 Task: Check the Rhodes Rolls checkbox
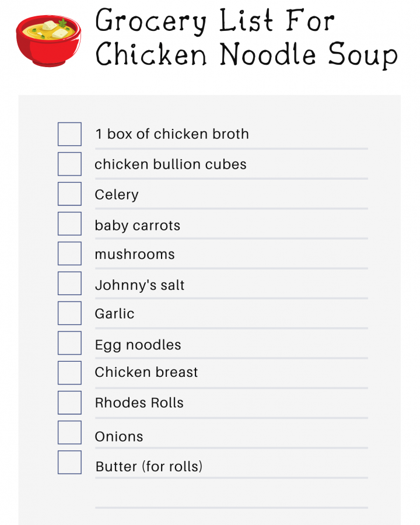(x=69, y=402)
